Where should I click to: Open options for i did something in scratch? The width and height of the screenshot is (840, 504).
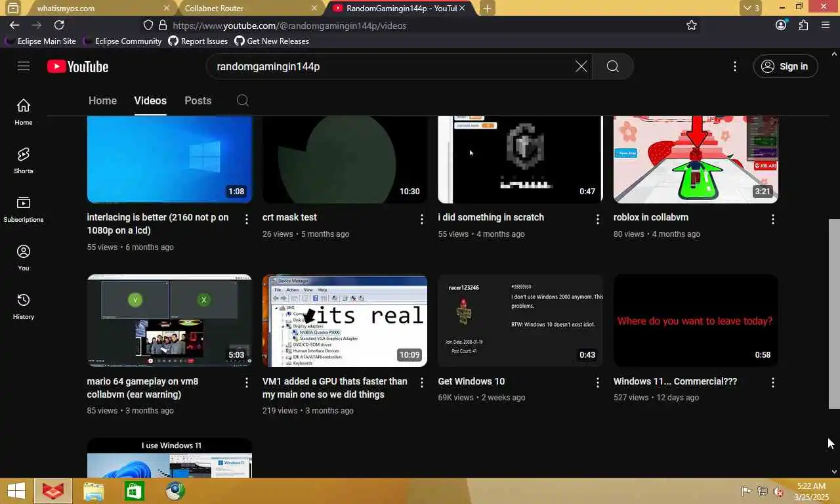tap(598, 219)
